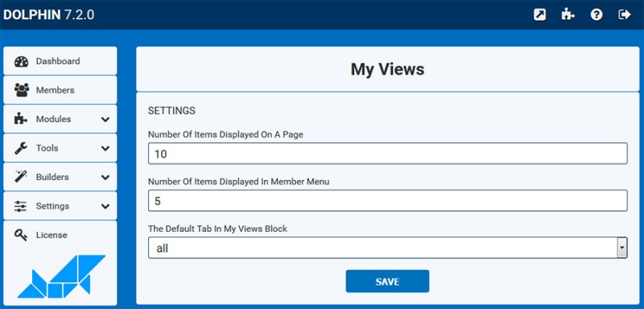Open the Dashboard menu item

[60, 60]
